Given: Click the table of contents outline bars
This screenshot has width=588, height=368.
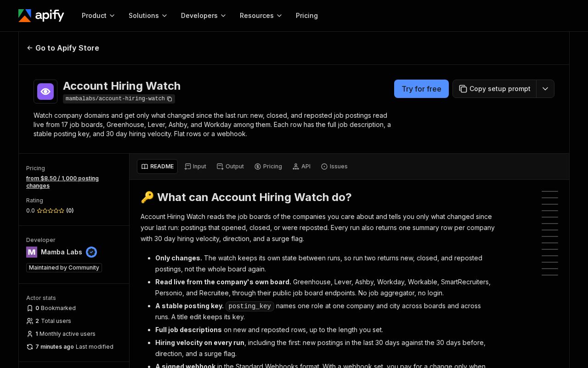Looking at the screenshot, I should click(x=550, y=233).
